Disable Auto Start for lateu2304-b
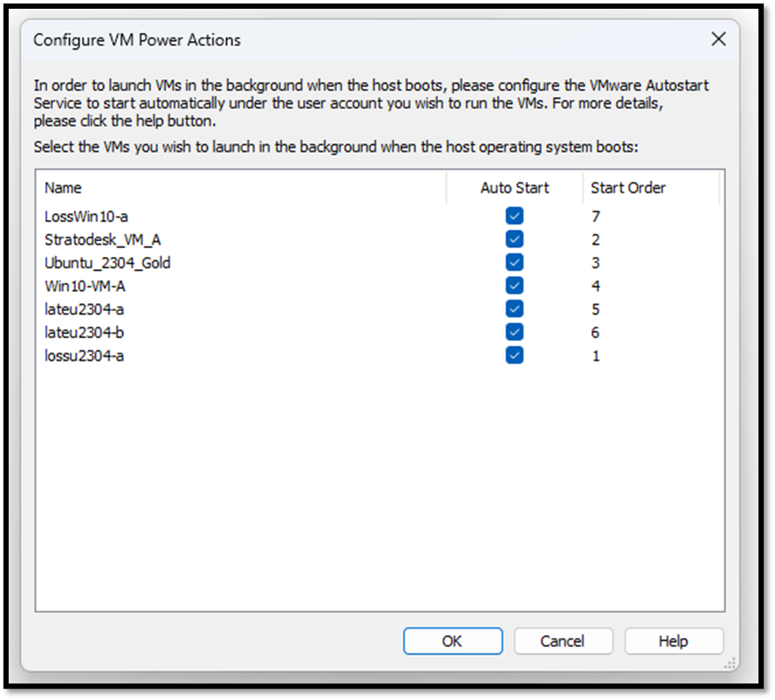Image resolution: width=775 pixels, height=700 pixels. 515,332
